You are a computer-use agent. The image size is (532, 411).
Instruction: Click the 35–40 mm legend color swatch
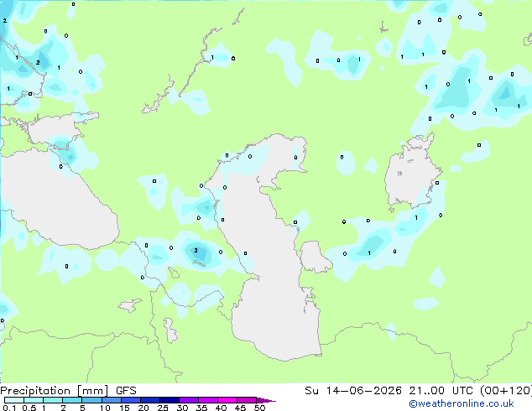click(x=207, y=400)
